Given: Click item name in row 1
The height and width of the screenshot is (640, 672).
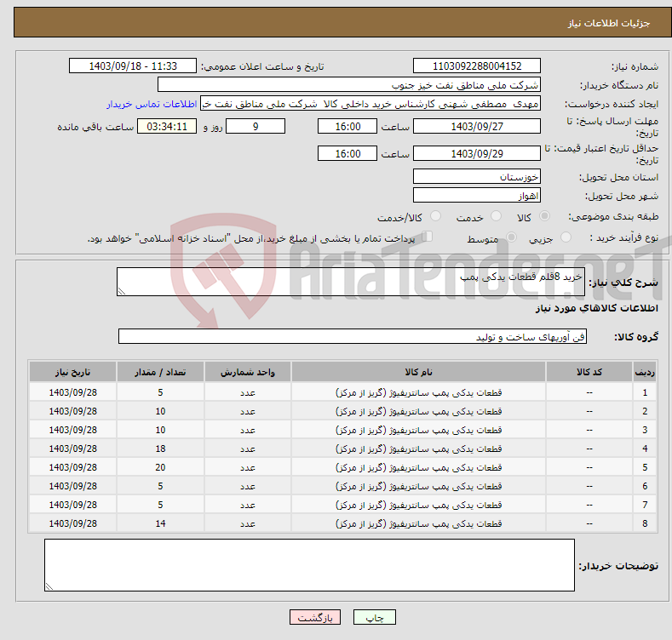Looking at the screenshot, I should (x=418, y=392).
